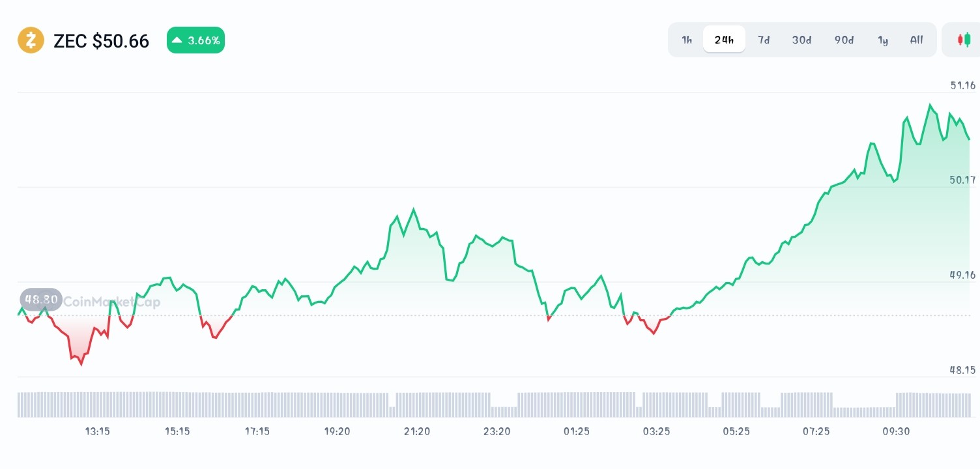
Task: Select the 24h time range
Action: click(x=724, y=40)
